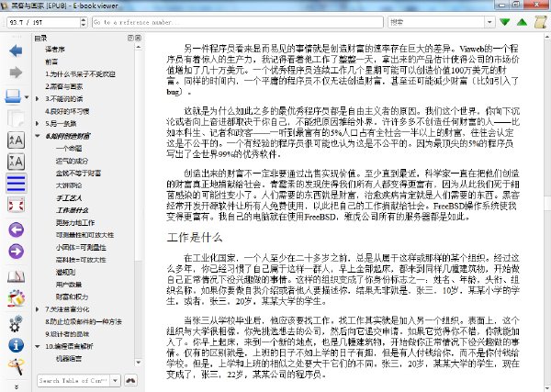The height and width of the screenshot is (392, 551).
Task: Open the contents search dropdown arrow
Action: (x=116, y=380)
